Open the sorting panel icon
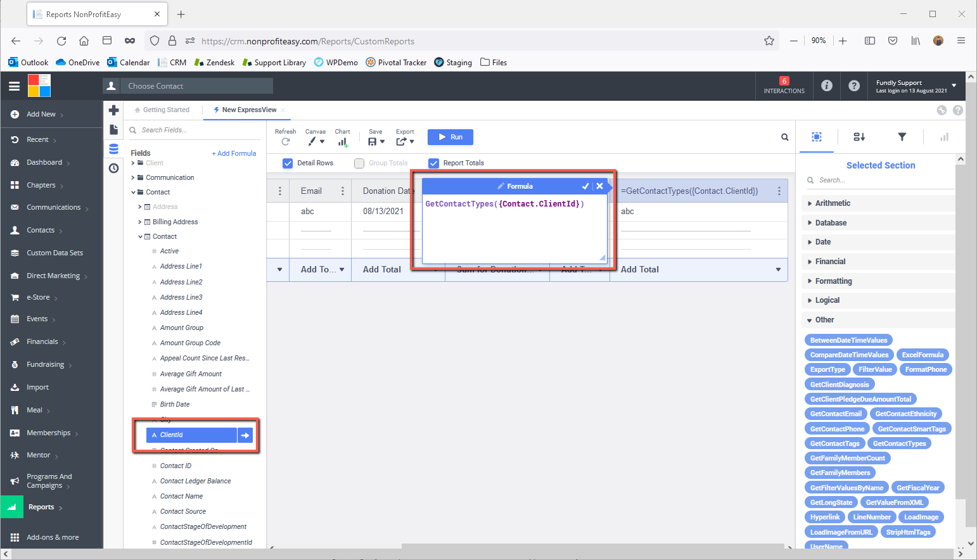The image size is (977, 560). click(859, 137)
